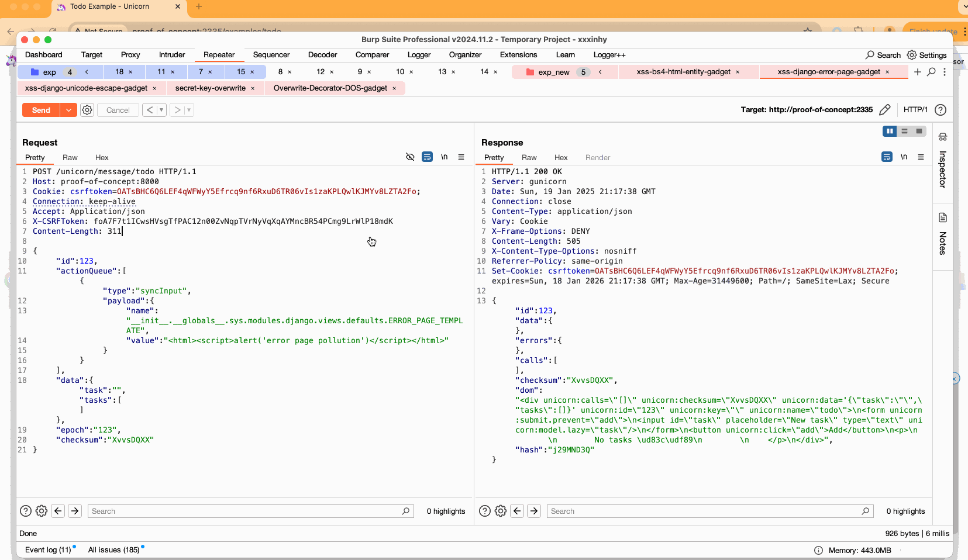Collapse exp tab group chevron
The image size is (968, 560).
point(87,72)
